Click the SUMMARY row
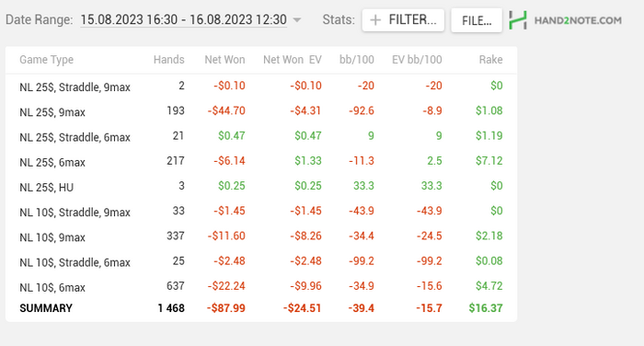 pyautogui.click(x=261, y=308)
